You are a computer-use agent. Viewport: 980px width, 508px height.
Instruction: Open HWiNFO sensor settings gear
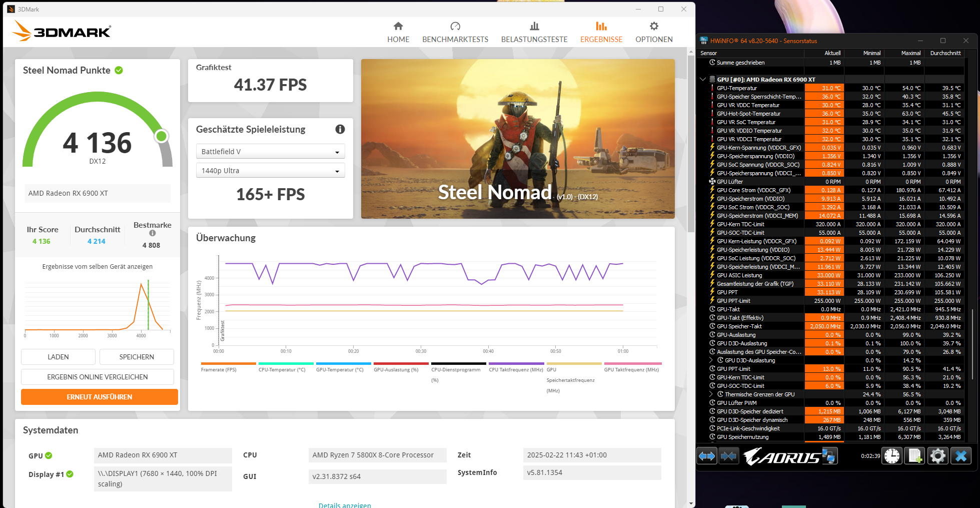[938, 456]
